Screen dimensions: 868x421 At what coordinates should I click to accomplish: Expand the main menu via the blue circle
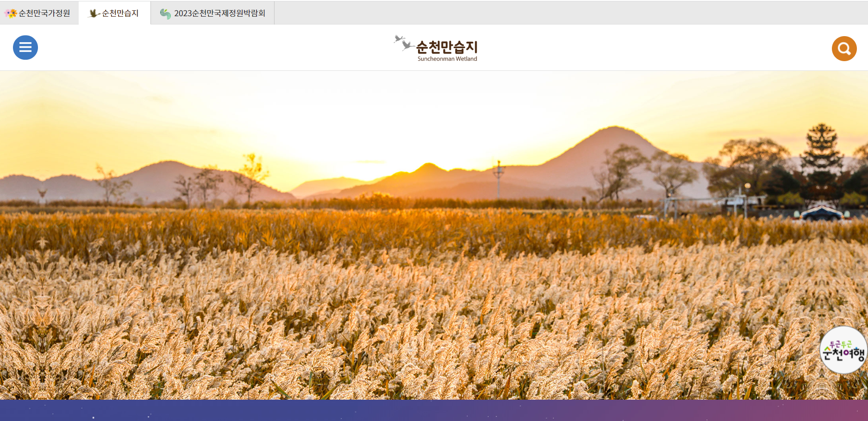click(25, 47)
